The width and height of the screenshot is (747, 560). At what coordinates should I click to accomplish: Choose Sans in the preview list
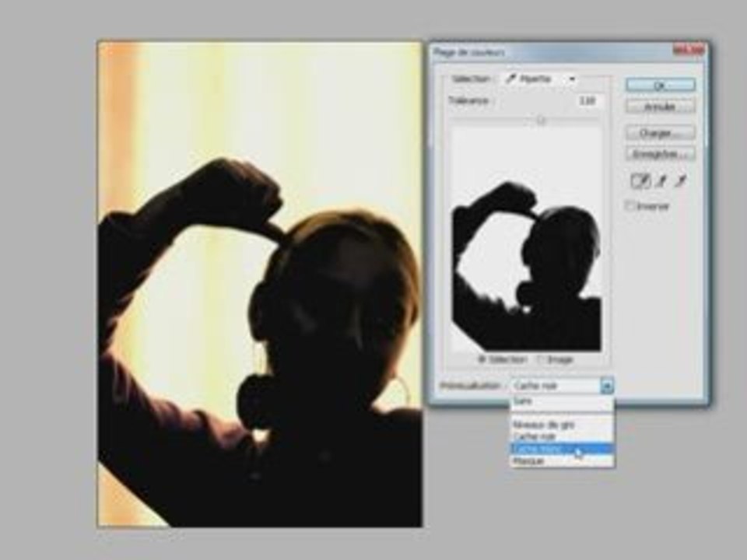coord(562,401)
